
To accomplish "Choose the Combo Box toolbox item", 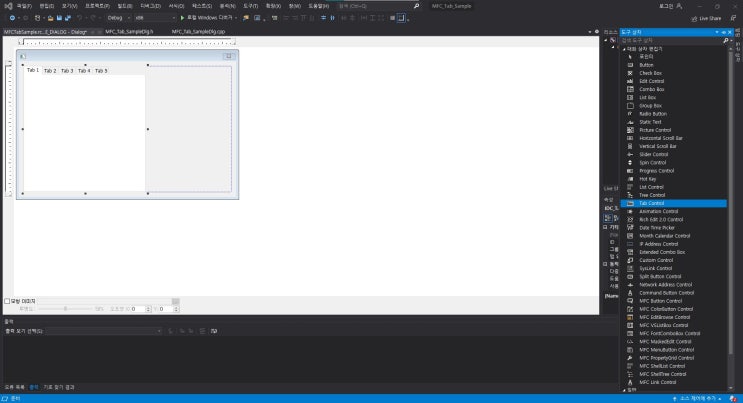I will tap(674, 89).
